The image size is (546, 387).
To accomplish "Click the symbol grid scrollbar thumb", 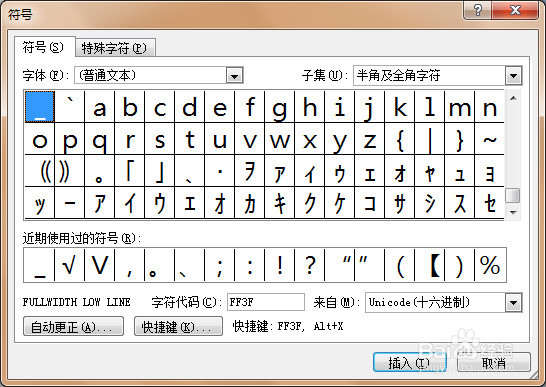I will [x=513, y=195].
